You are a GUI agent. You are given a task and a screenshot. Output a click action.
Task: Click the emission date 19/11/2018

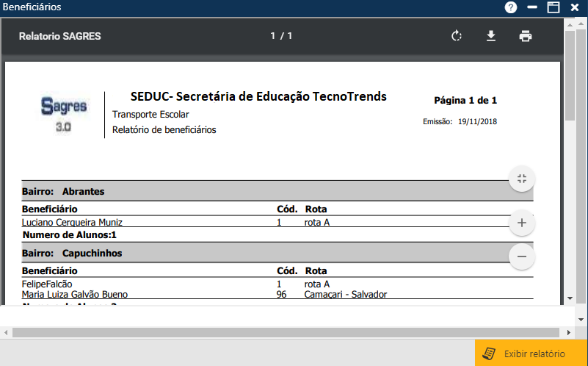(477, 121)
